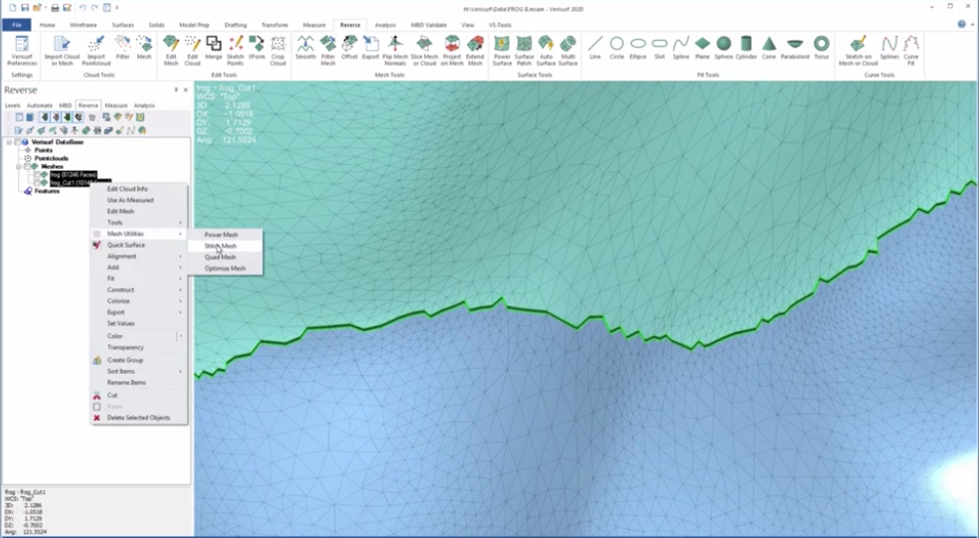Toggle checkbox for frog (81246 Faces) mesh

point(36,175)
